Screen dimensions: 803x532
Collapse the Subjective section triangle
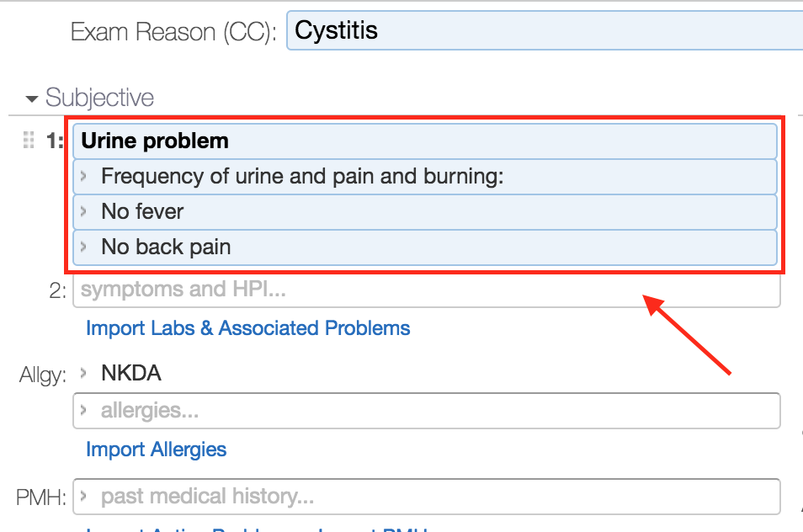click(x=32, y=98)
